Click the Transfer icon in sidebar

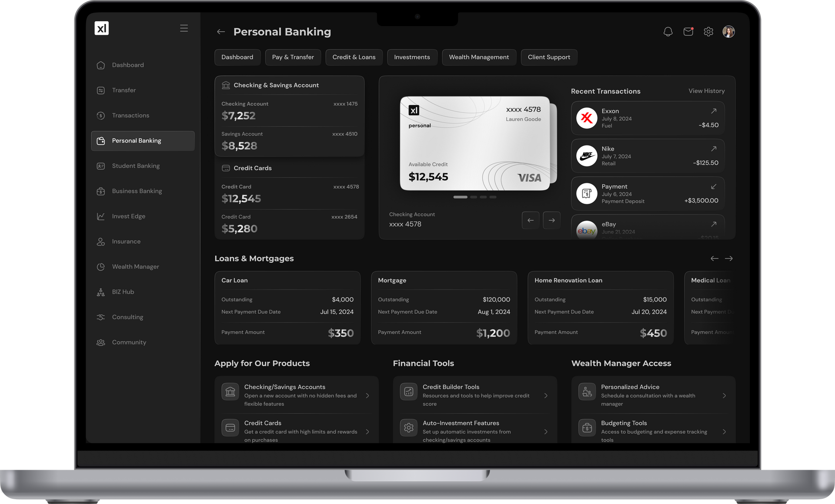101,90
